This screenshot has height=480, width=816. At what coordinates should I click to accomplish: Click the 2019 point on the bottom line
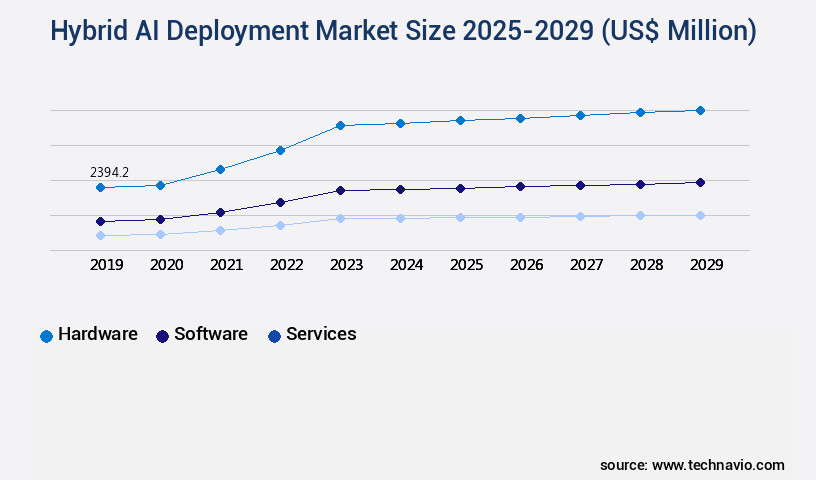[100, 236]
